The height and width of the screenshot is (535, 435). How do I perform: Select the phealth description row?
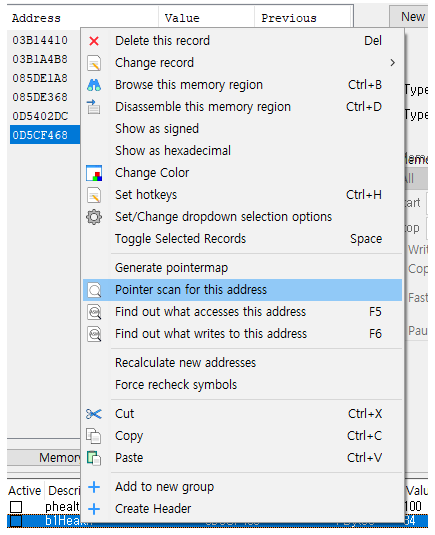(62, 507)
